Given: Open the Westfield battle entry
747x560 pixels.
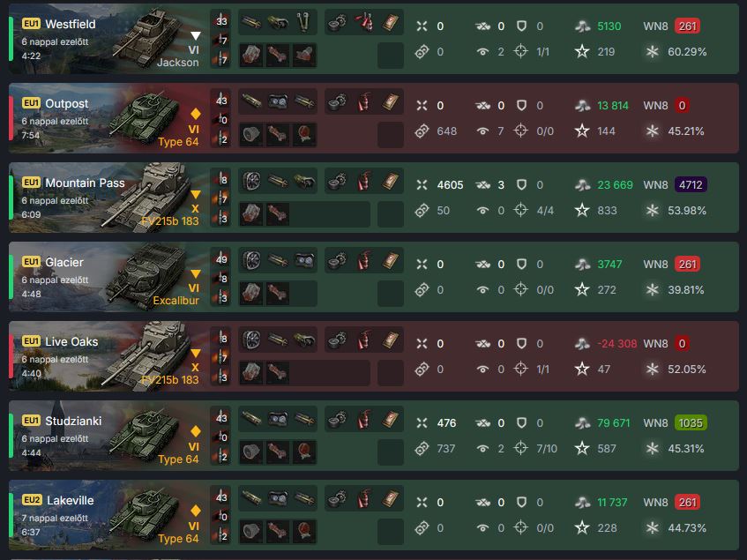Looking at the screenshot, I should tap(374, 39).
